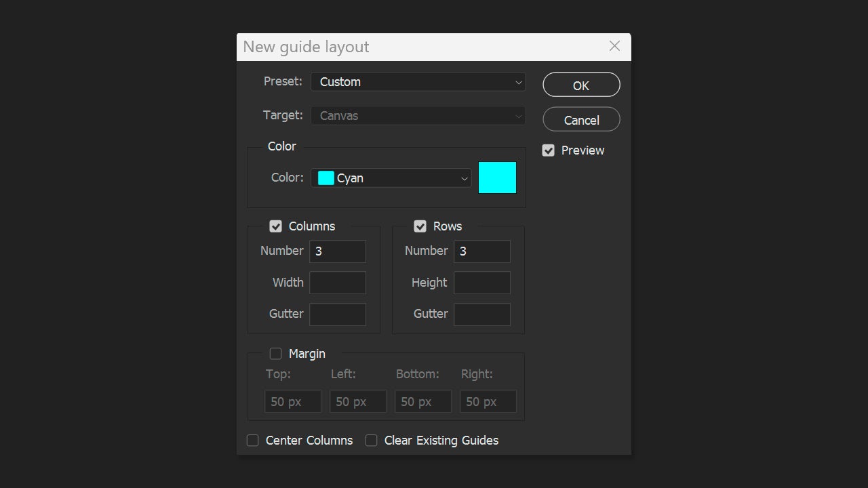Click the Rows Height input field
This screenshot has height=488, width=868.
(482, 283)
